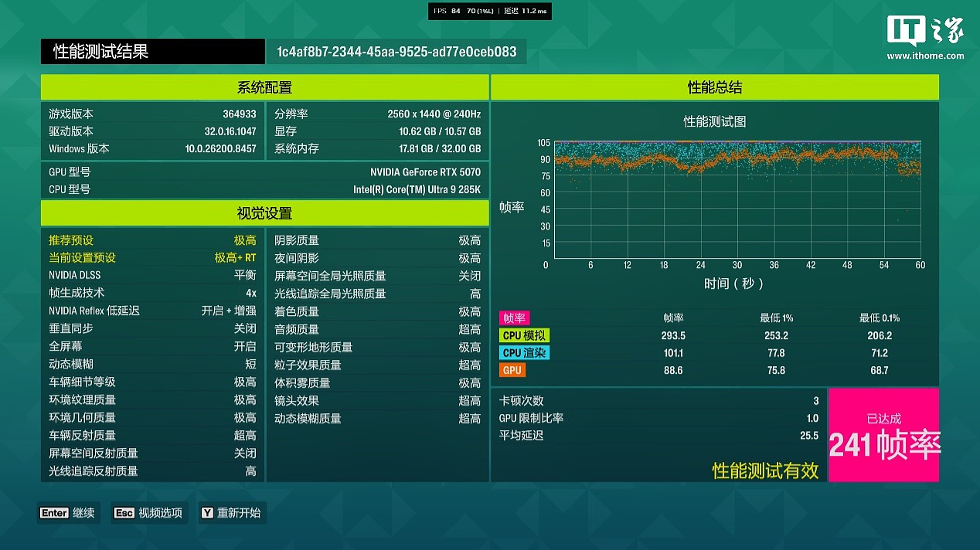The image size is (980, 550).
Task: Select the 环境纹理质量 row
Action: point(152,400)
